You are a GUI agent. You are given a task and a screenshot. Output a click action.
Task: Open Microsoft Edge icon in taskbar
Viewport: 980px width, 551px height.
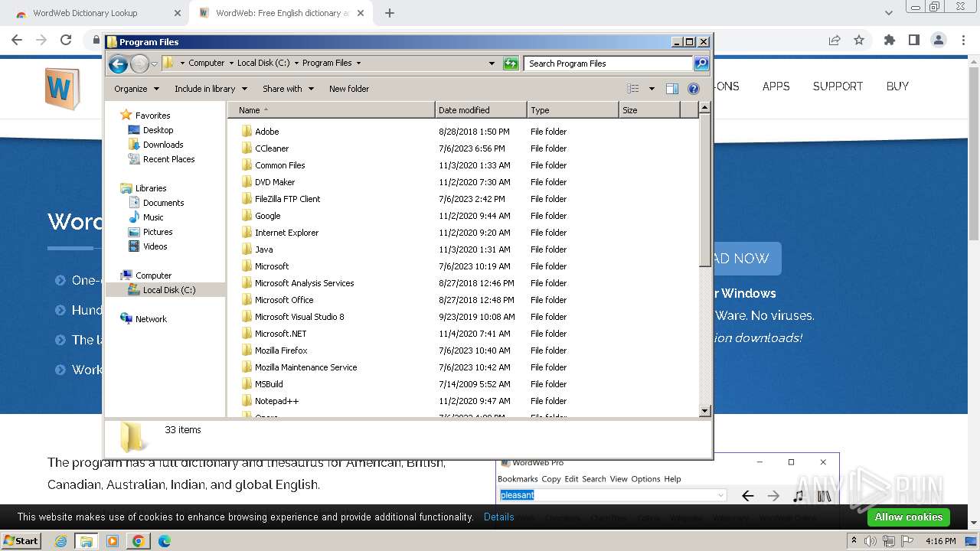coord(164,541)
